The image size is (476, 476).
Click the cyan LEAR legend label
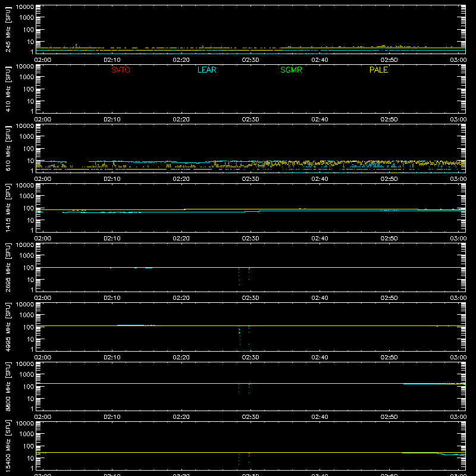[206, 70]
